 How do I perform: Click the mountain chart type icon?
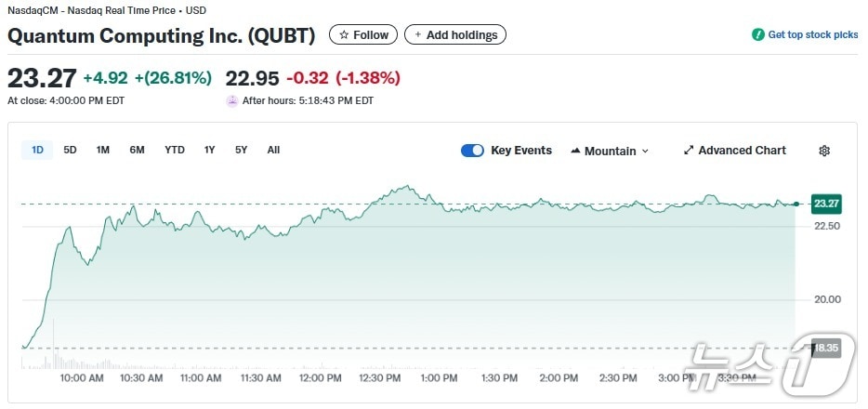click(x=575, y=151)
